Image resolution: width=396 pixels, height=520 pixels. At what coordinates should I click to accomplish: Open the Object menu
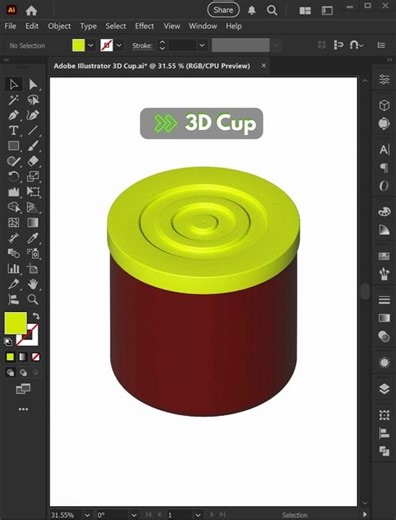[59, 26]
